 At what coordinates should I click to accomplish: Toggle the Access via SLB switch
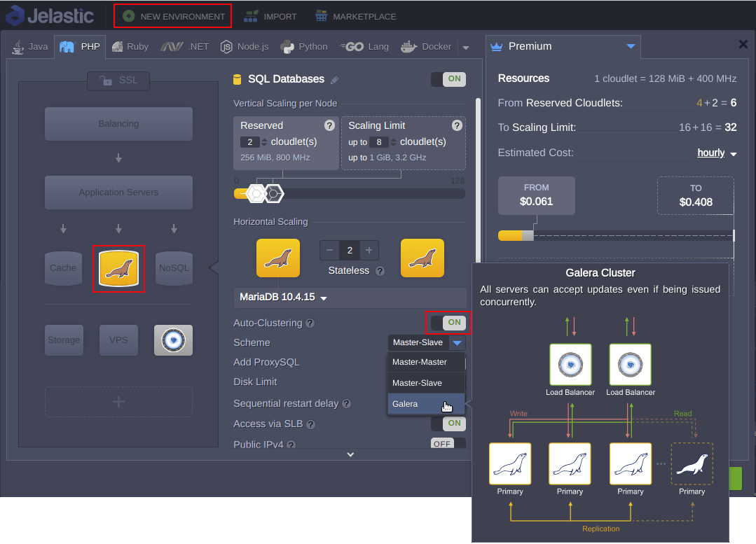448,424
